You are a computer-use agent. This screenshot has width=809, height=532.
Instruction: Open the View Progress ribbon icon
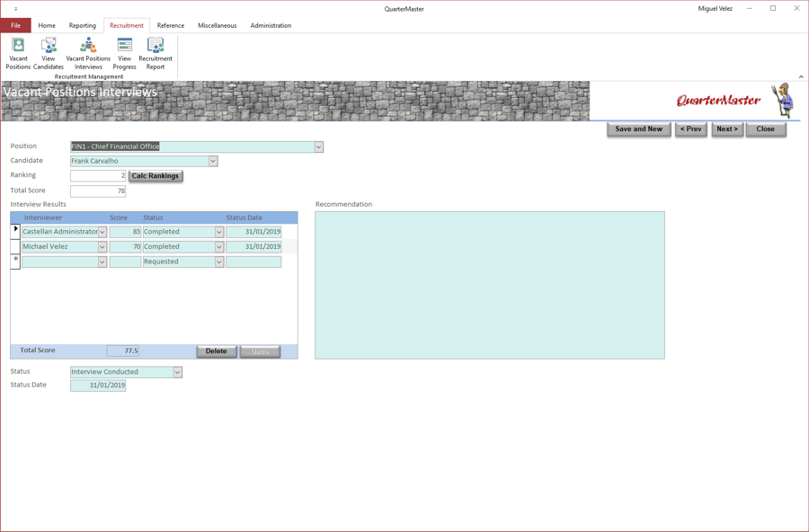(124, 53)
